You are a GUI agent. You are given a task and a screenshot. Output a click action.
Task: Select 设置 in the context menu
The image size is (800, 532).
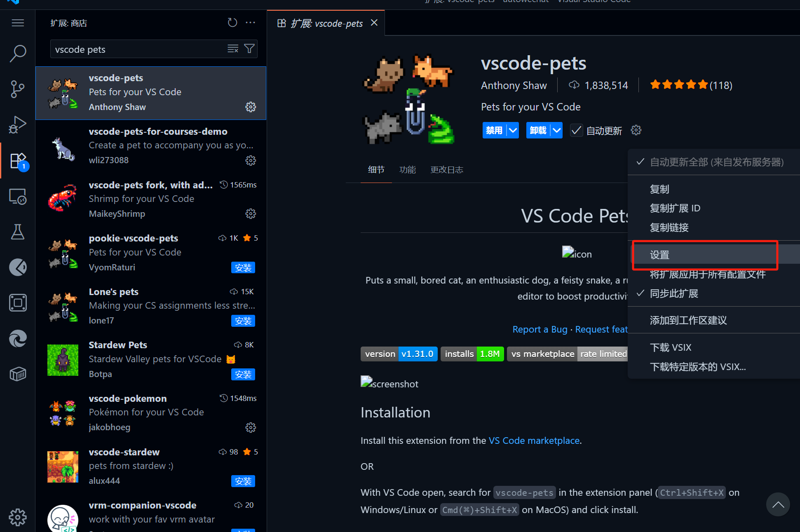coord(713,255)
